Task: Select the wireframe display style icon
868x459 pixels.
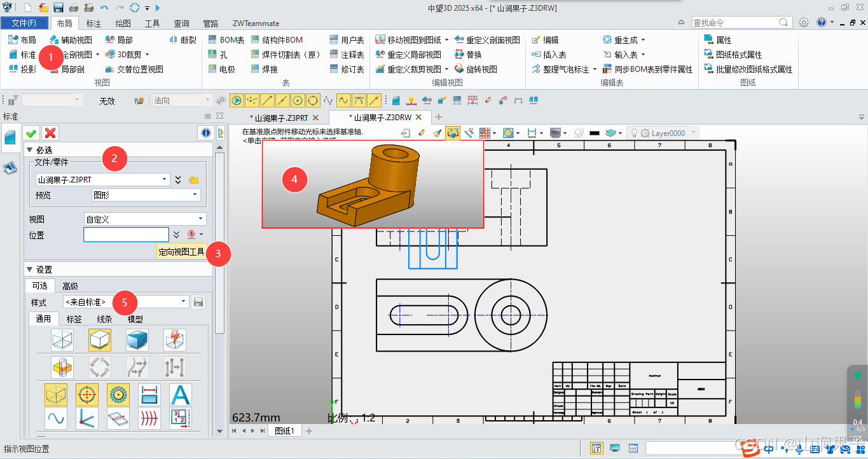Action: [62, 340]
